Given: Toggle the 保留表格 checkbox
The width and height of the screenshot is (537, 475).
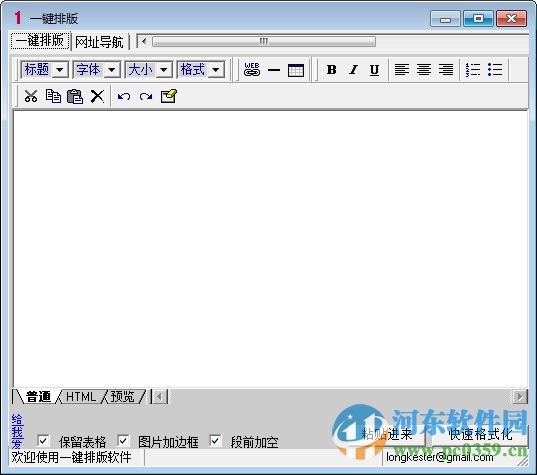Looking at the screenshot, I should pos(43,440).
